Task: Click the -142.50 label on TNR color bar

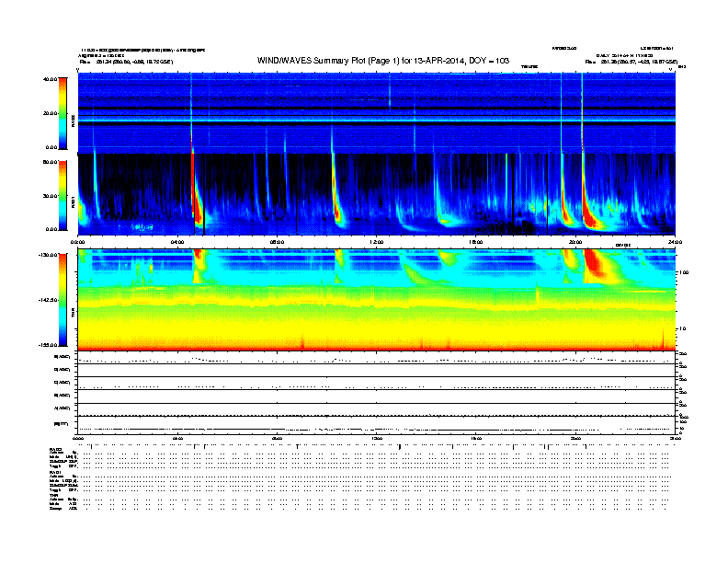Action: (x=48, y=300)
